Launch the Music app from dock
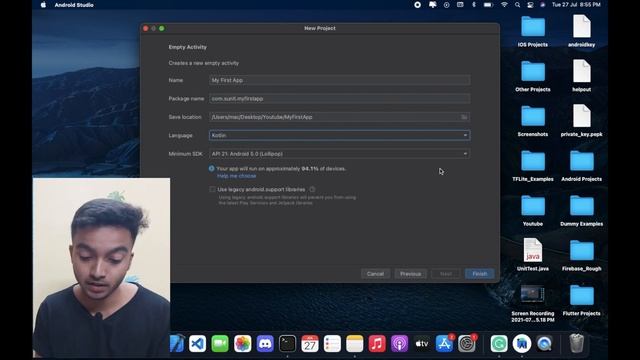640x360 pixels. point(377,344)
